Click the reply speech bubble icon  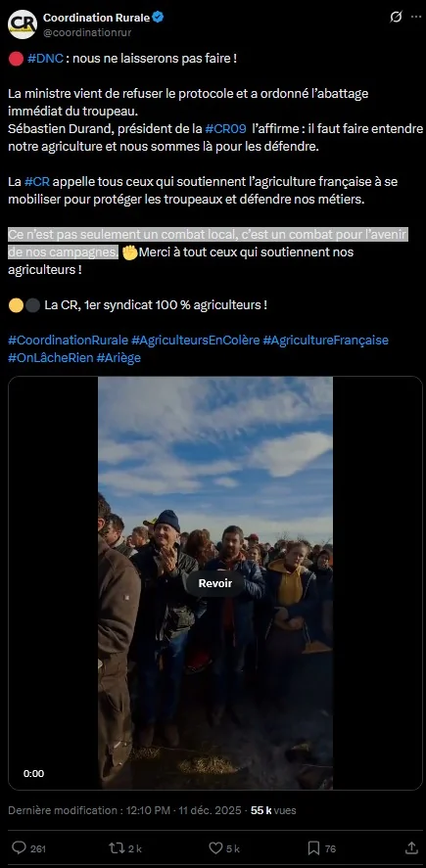[x=20, y=847]
